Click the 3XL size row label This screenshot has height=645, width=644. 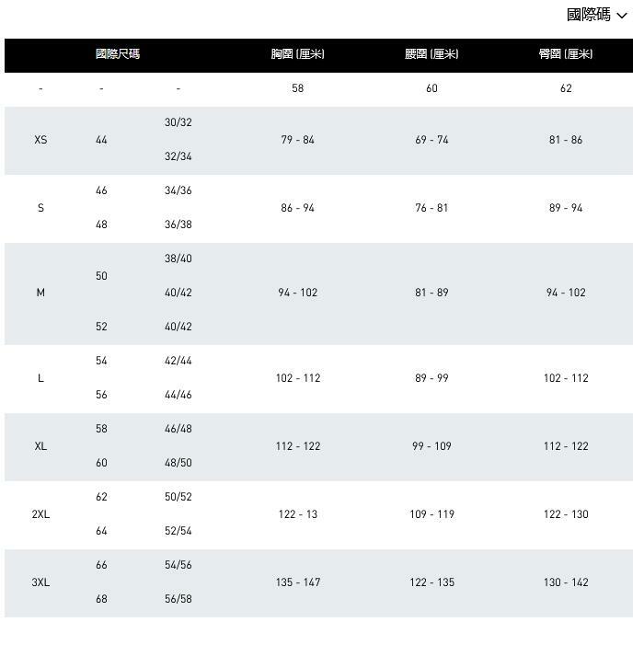click(x=40, y=582)
